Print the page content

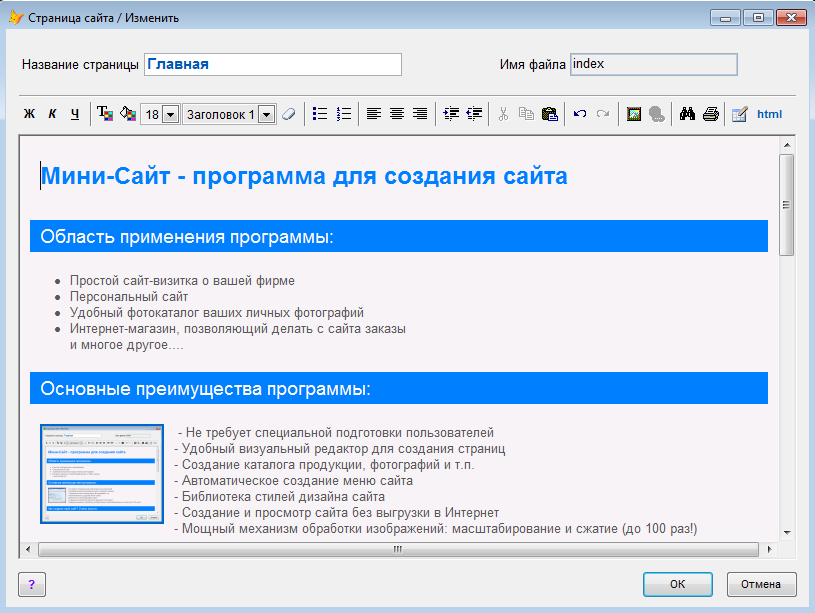(711, 114)
